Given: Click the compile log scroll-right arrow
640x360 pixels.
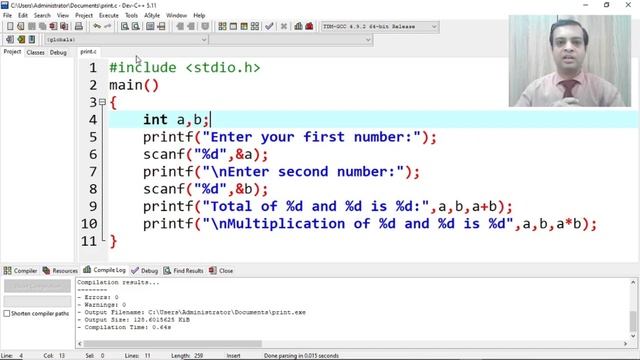Looking at the screenshot, I should (625, 344).
